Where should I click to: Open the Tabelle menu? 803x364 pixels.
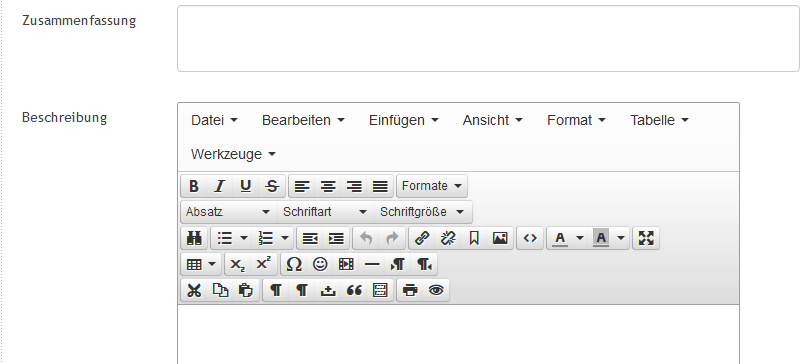[659, 120]
